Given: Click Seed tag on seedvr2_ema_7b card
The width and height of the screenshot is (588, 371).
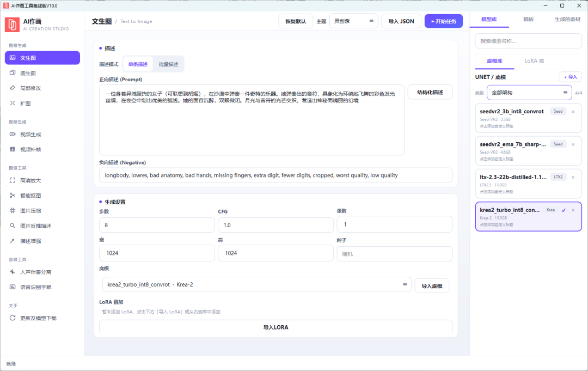Looking at the screenshot, I should coord(558,144).
